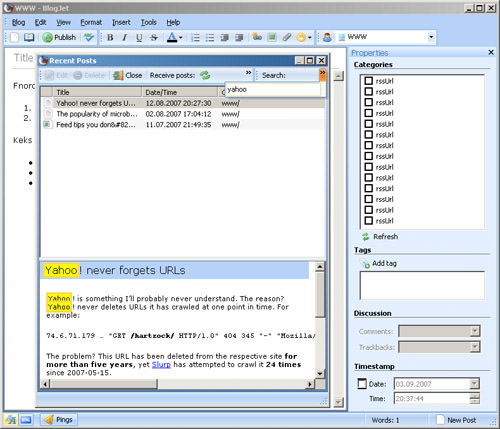Adjust the Time spinner arrows
This screenshot has width=500, height=429.
tap(475, 398)
